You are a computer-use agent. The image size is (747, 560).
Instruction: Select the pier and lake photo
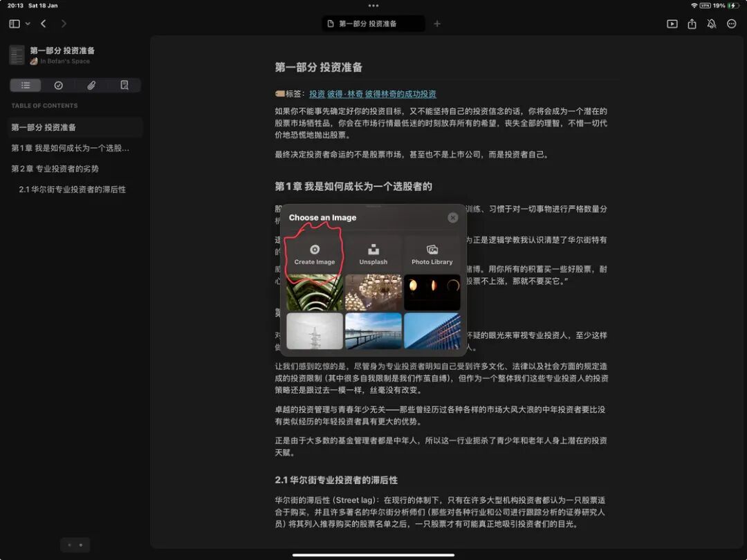pos(373,331)
